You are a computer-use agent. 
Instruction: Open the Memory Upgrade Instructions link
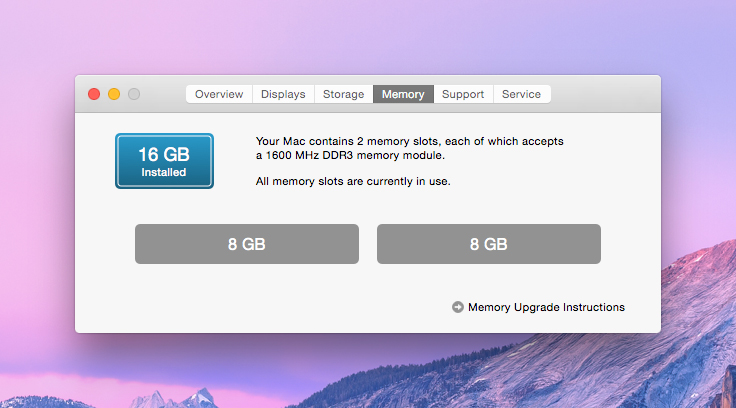(546, 307)
